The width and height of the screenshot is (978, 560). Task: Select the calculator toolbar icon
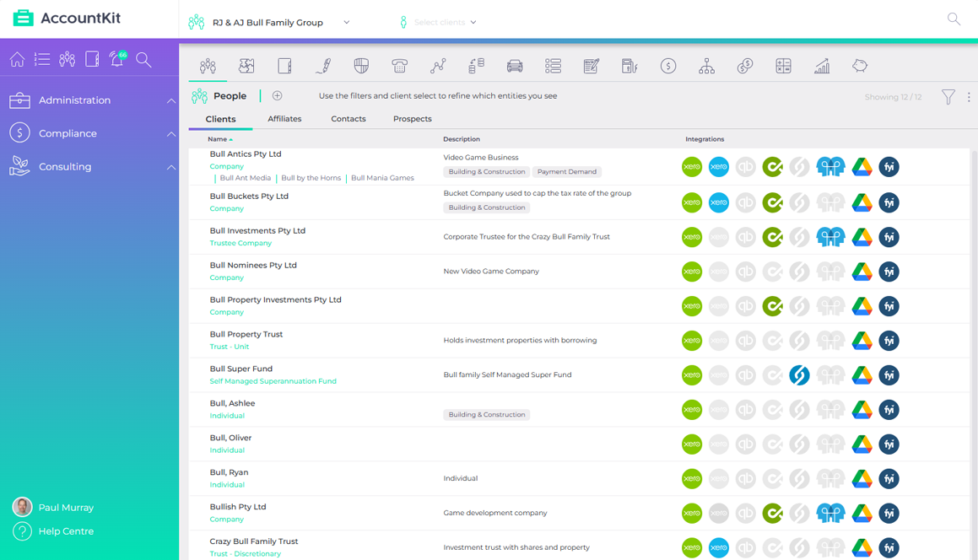[783, 66]
